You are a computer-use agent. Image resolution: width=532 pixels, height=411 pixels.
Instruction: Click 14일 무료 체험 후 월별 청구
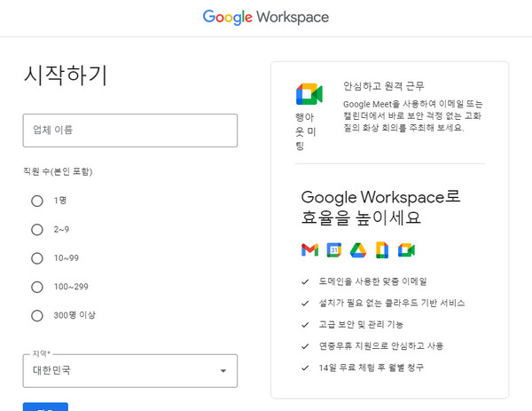[x=372, y=368]
